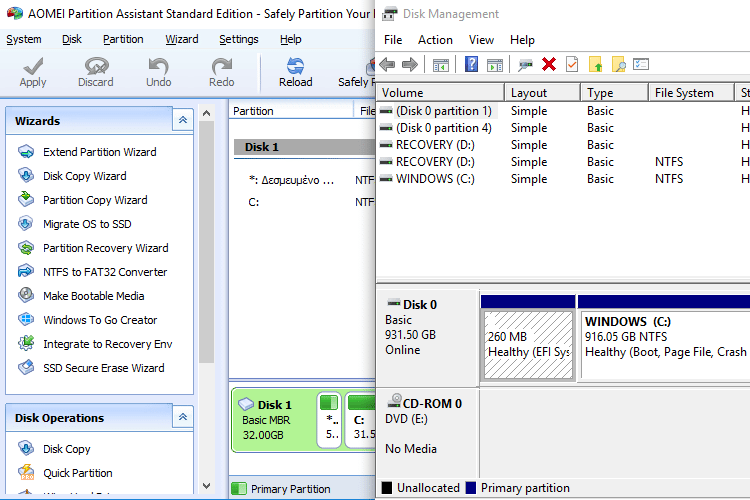
Task: Open the Wizard menu in AOMEI
Action: (182, 39)
